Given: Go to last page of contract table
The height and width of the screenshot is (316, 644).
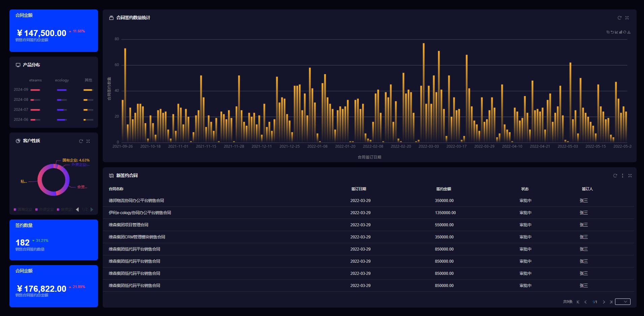Looking at the screenshot, I should pos(611,302).
